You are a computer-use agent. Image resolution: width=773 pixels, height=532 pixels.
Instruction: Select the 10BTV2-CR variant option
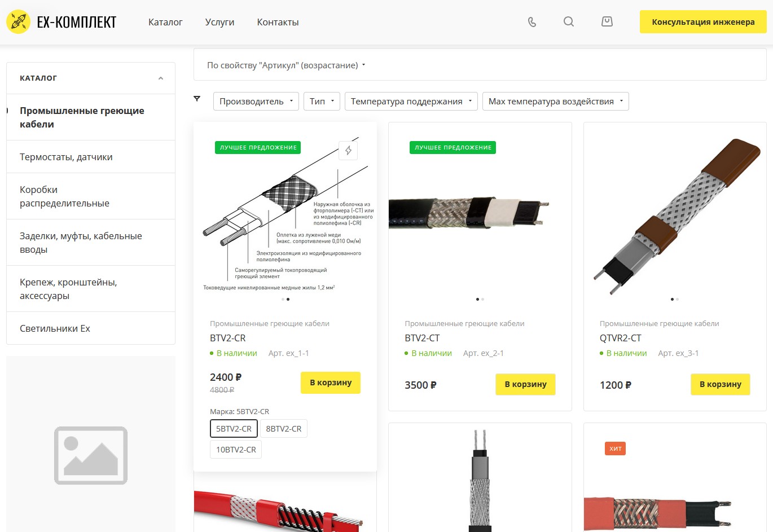pyautogui.click(x=236, y=450)
